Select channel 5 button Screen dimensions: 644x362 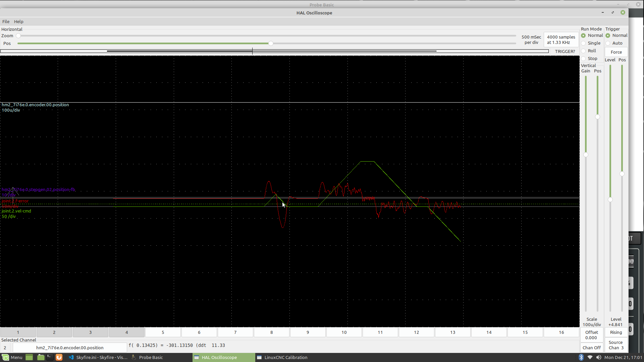tap(163, 332)
